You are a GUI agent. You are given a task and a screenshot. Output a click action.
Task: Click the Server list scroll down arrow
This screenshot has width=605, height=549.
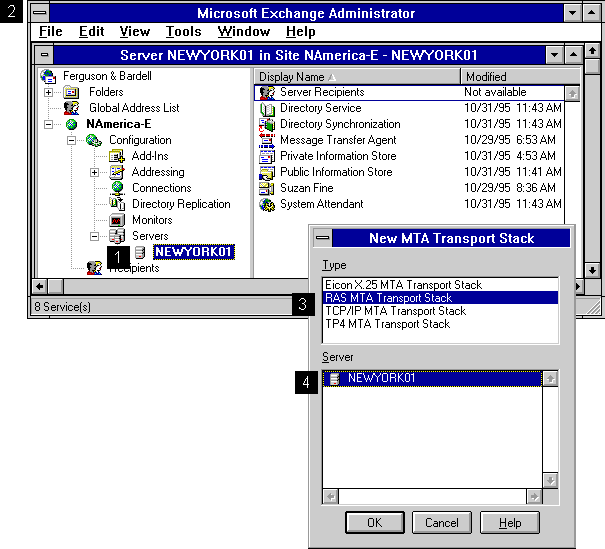(x=550, y=481)
